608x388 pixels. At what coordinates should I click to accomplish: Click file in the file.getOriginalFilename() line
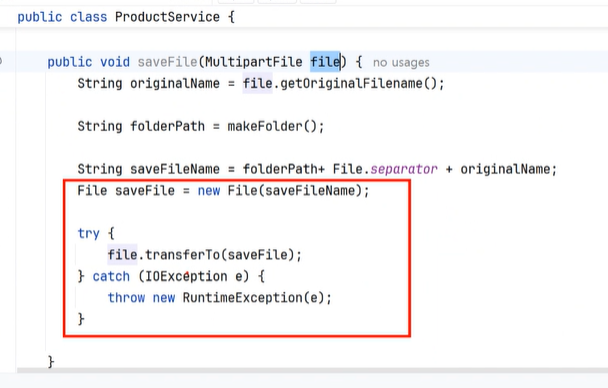(x=257, y=83)
